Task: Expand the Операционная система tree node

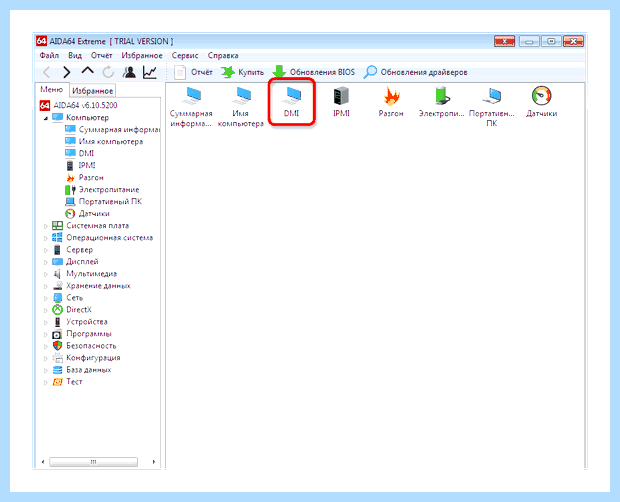Action: tap(45, 238)
